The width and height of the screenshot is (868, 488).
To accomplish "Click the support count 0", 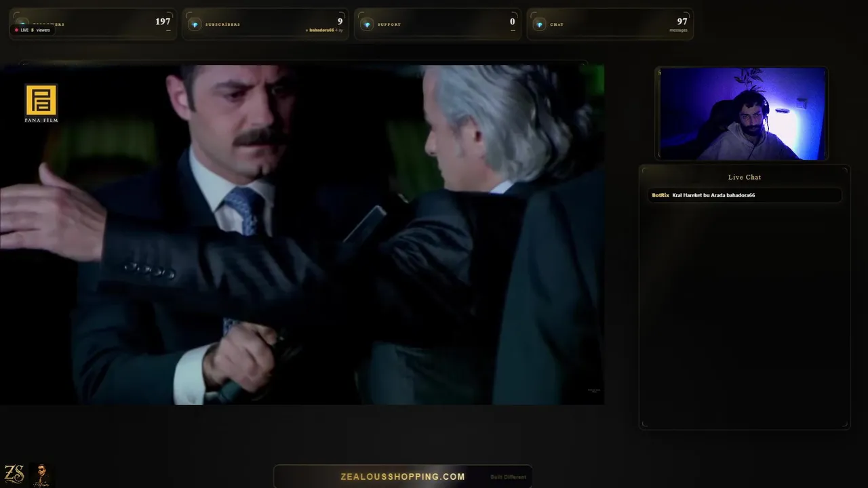I will (x=512, y=22).
